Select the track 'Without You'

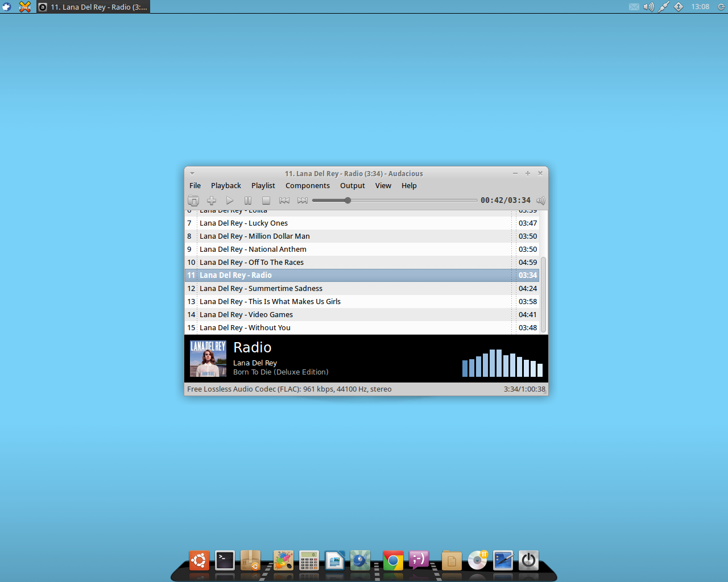click(x=362, y=328)
